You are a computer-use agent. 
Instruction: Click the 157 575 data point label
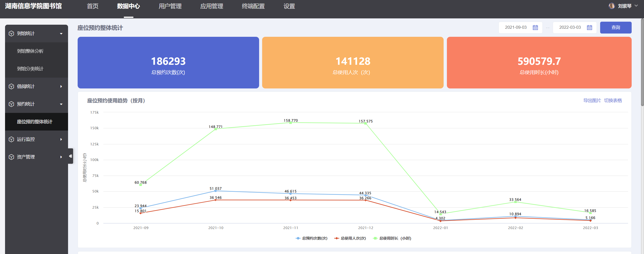pyautogui.click(x=365, y=121)
